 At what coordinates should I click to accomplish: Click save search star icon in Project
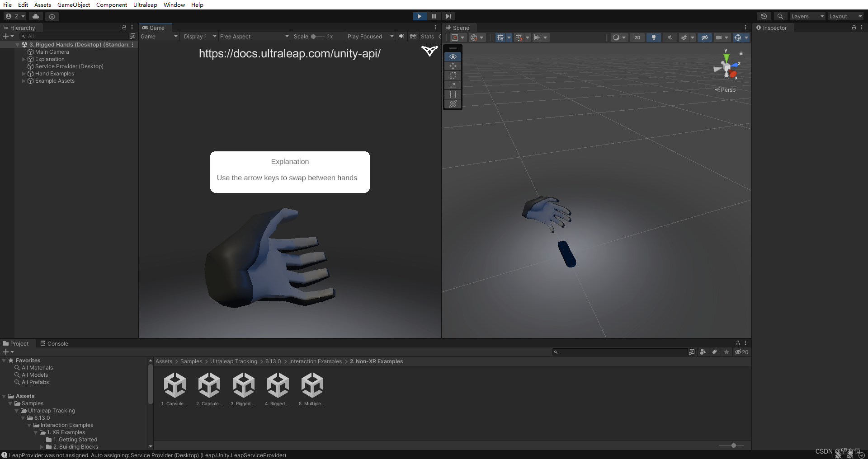click(x=726, y=352)
